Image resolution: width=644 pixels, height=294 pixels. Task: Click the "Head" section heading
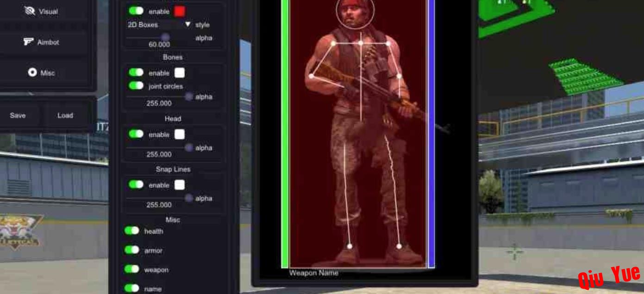pyautogui.click(x=173, y=119)
